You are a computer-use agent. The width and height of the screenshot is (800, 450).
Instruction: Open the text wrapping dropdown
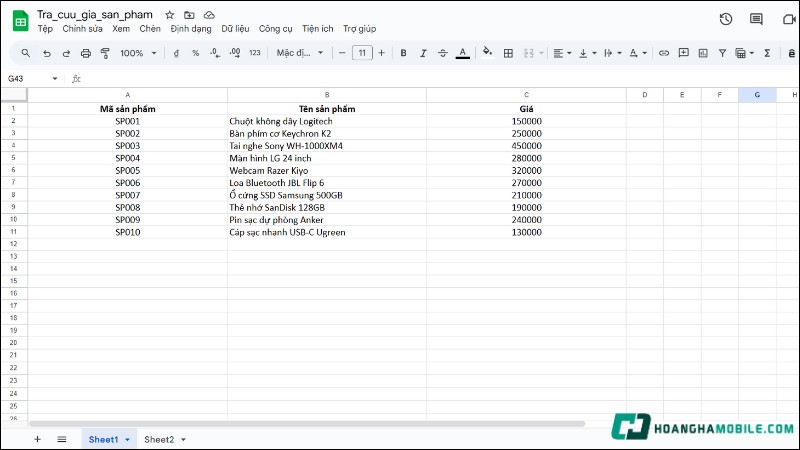pos(612,53)
